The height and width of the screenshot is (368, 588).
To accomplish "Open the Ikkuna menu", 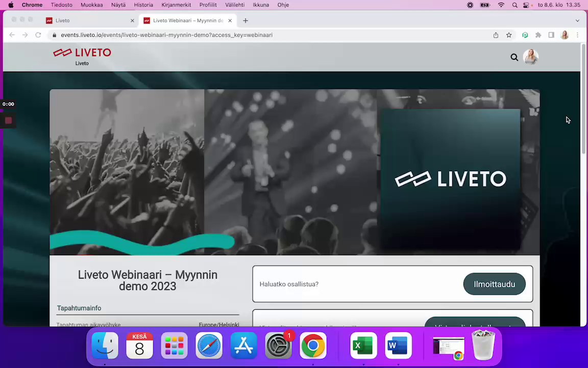I will coord(261,5).
